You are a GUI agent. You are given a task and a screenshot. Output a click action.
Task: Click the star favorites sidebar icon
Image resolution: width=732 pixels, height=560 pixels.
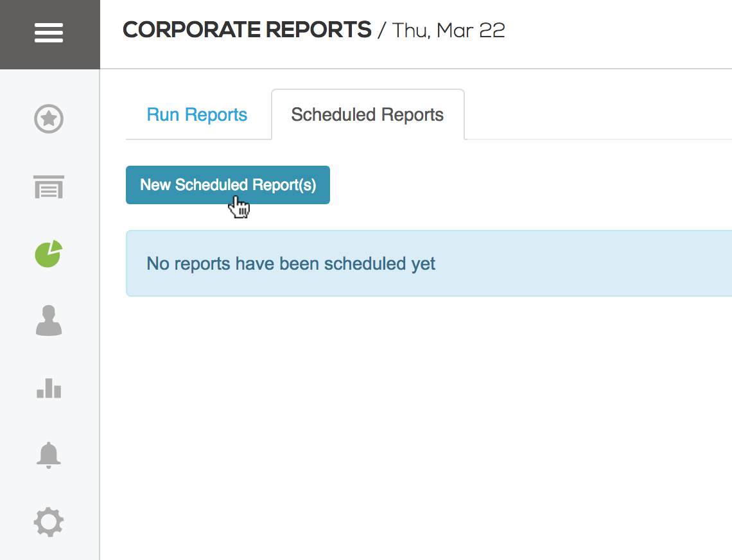(x=49, y=119)
